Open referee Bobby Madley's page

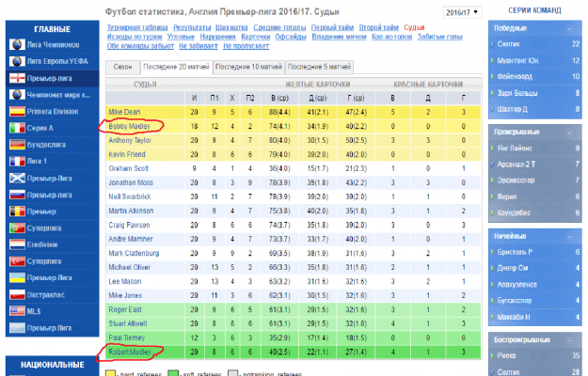point(130,126)
